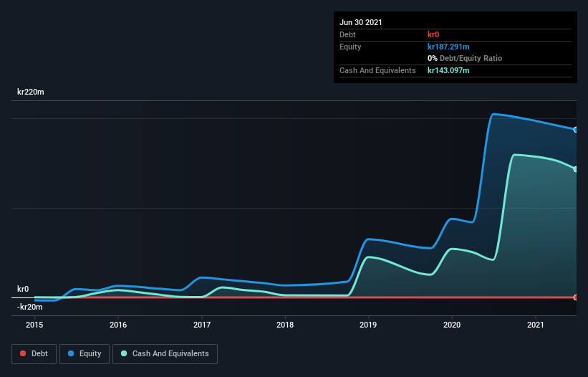588x377 pixels.
Task: Select the 2021 x-axis label
Action: click(536, 325)
